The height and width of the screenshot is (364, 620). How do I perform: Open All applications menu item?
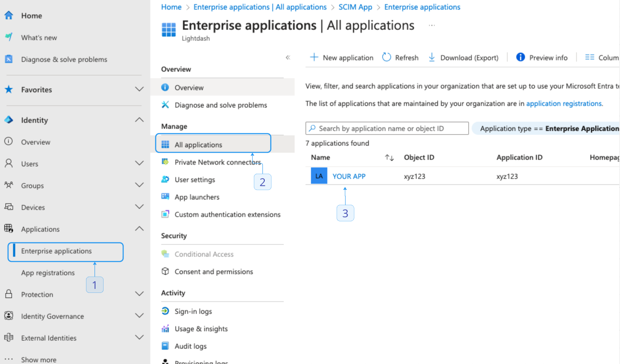(199, 145)
